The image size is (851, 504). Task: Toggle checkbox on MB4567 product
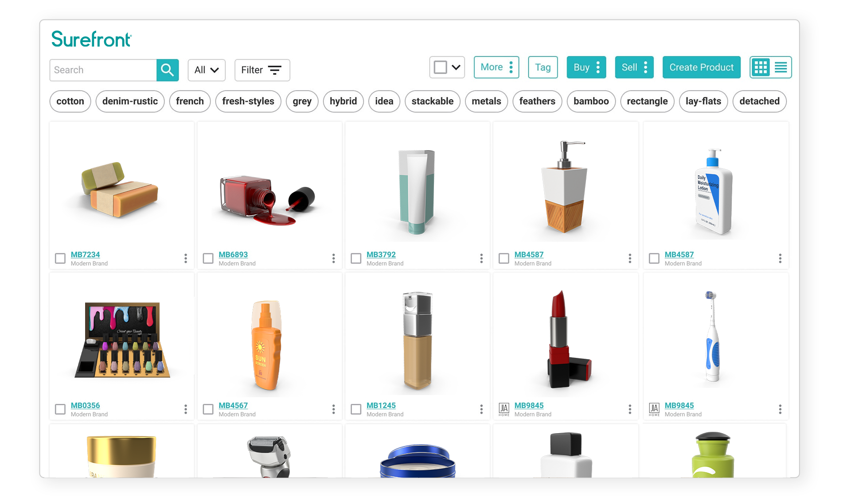pos(209,408)
